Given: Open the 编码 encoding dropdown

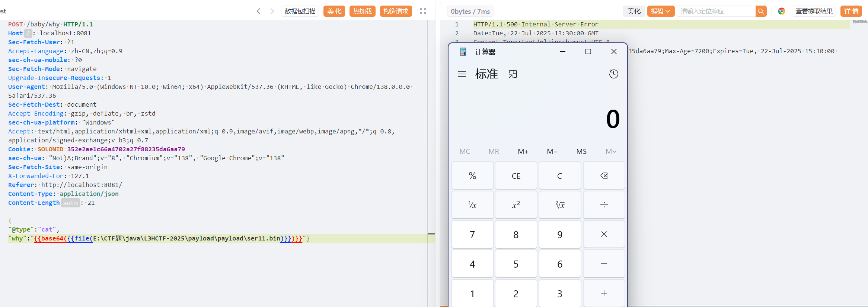Looking at the screenshot, I should pyautogui.click(x=661, y=11).
